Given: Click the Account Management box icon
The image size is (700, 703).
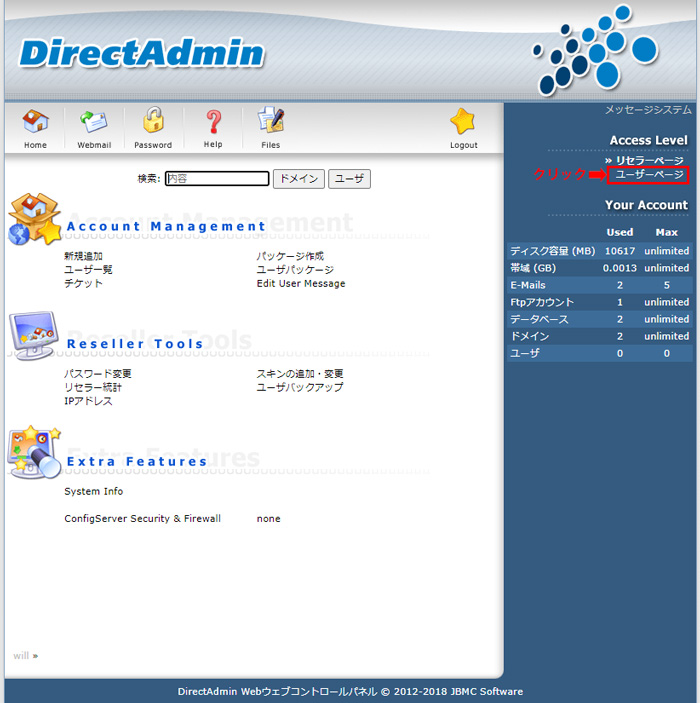Looking at the screenshot, I should click(34, 219).
